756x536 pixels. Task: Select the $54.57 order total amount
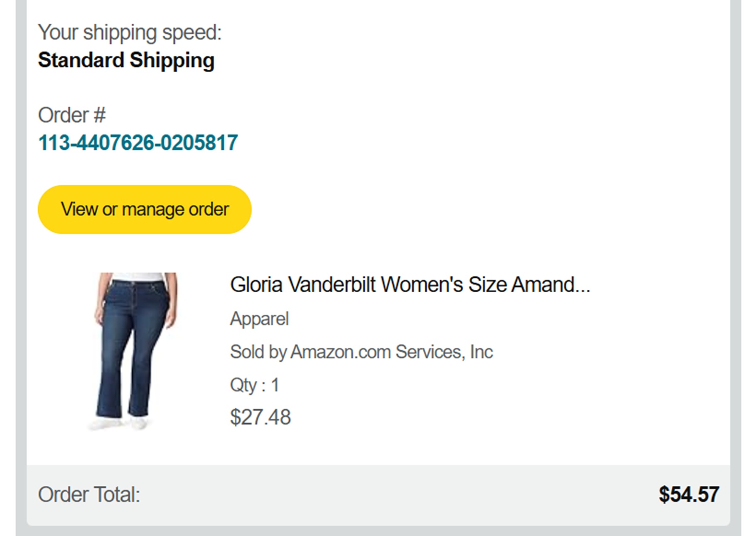(688, 494)
